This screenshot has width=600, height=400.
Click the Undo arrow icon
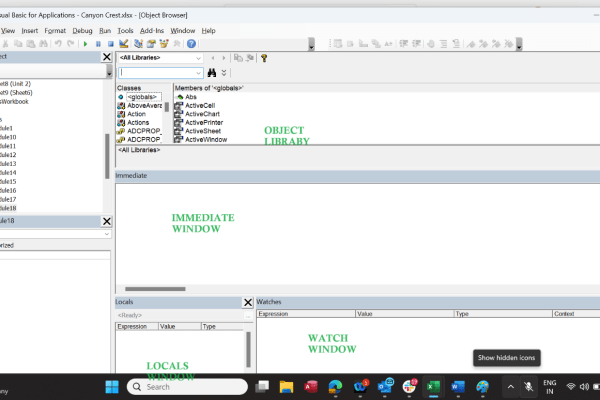(58, 44)
